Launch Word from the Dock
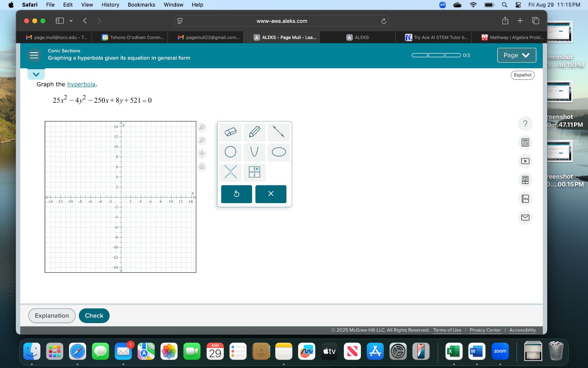The image size is (588, 368). (477, 351)
